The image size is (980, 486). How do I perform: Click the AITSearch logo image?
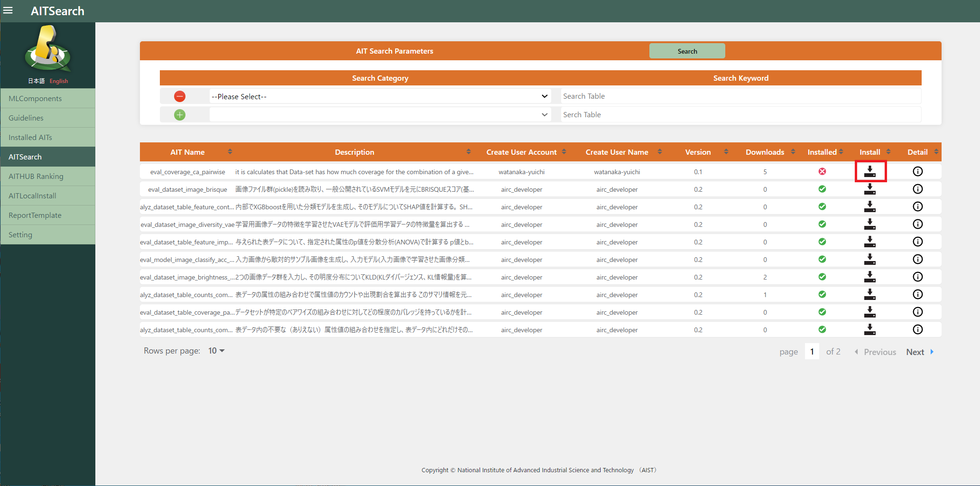click(47, 48)
